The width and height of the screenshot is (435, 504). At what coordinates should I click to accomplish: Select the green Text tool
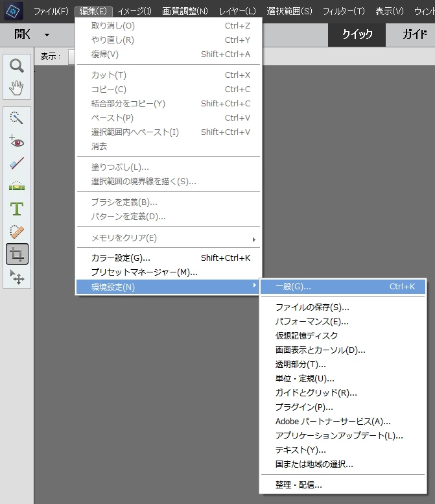point(17,209)
